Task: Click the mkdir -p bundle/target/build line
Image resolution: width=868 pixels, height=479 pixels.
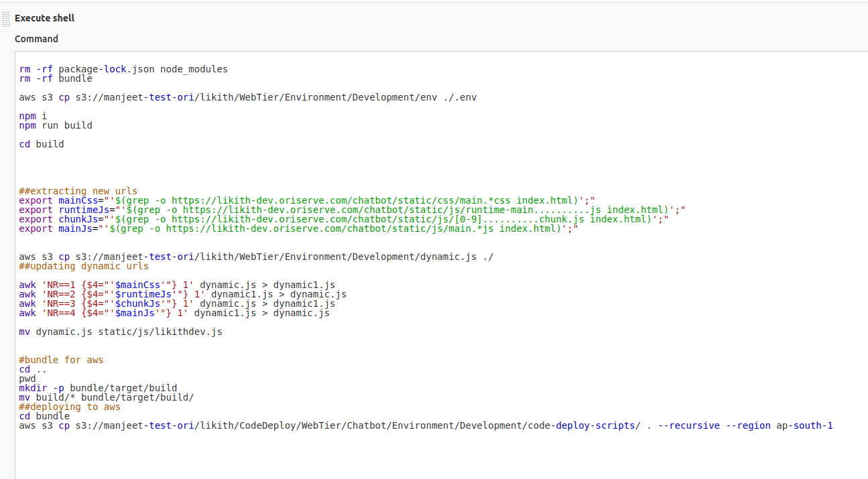Action: (x=98, y=388)
